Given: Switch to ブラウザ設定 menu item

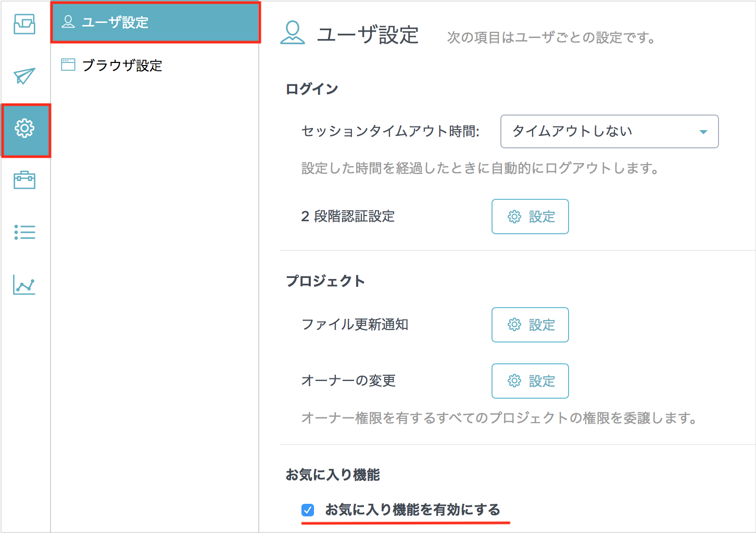Looking at the screenshot, I should [122, 66].
